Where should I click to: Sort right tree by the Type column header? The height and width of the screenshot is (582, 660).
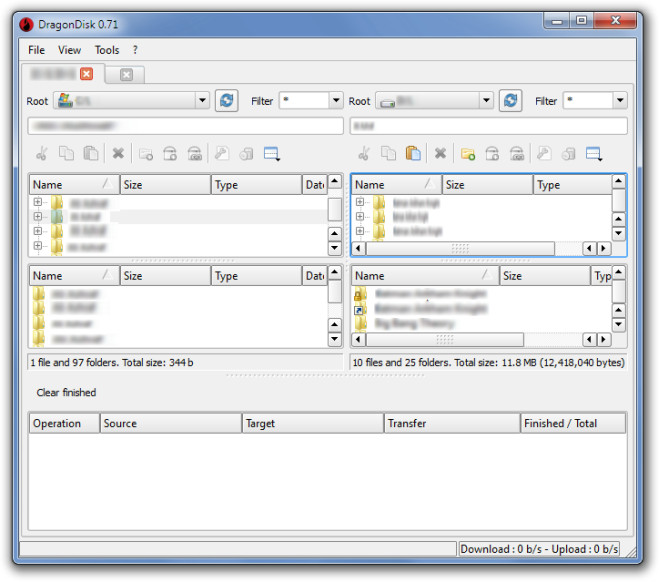[573, 185]
